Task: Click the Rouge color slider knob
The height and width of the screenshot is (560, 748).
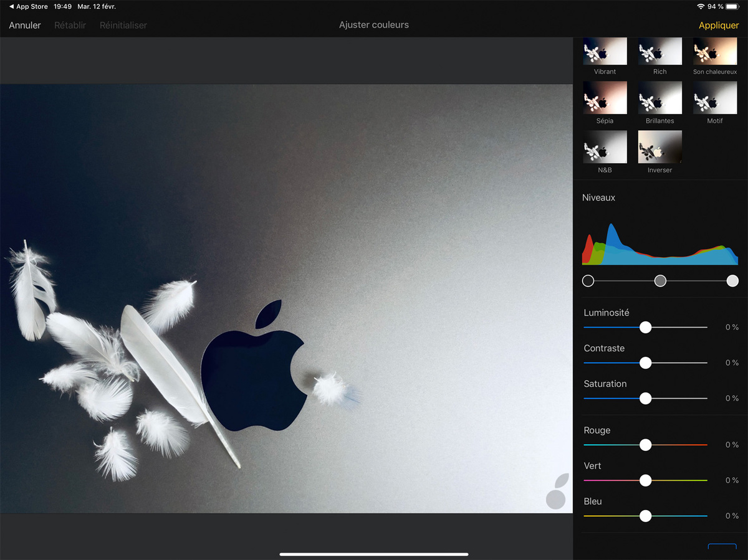Action: point(645,445)
